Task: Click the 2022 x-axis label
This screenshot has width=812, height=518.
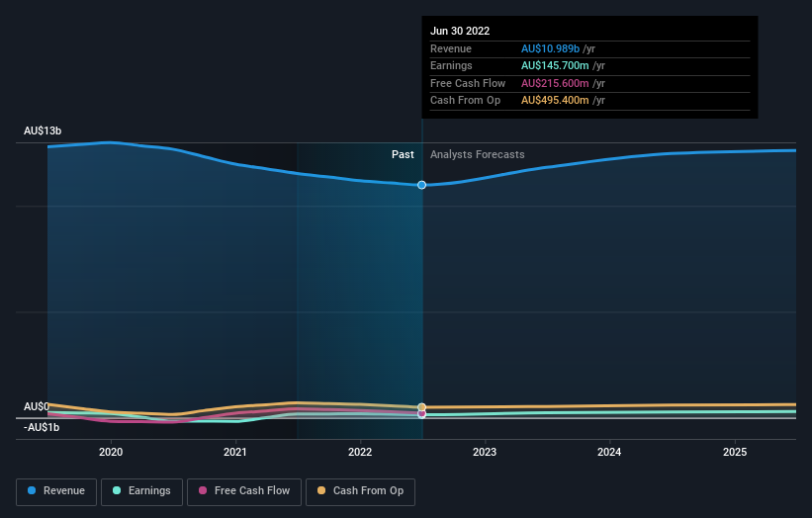Action: click(360, 452)
